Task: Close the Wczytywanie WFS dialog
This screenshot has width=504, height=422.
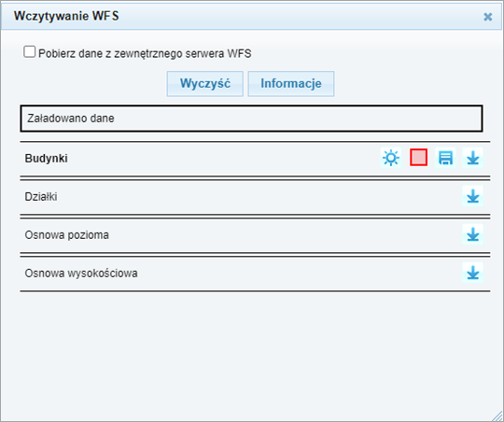Action: 487,17
